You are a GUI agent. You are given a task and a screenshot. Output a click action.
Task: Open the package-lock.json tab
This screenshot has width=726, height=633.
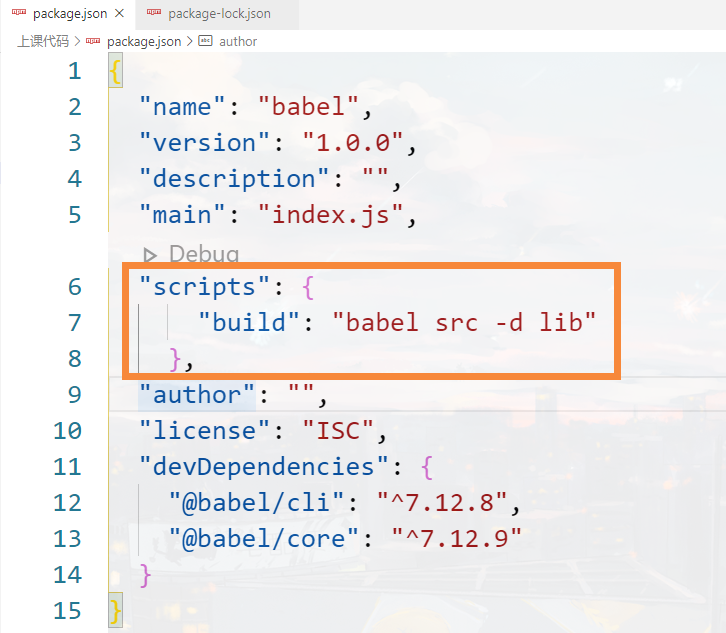coord(218,14)
